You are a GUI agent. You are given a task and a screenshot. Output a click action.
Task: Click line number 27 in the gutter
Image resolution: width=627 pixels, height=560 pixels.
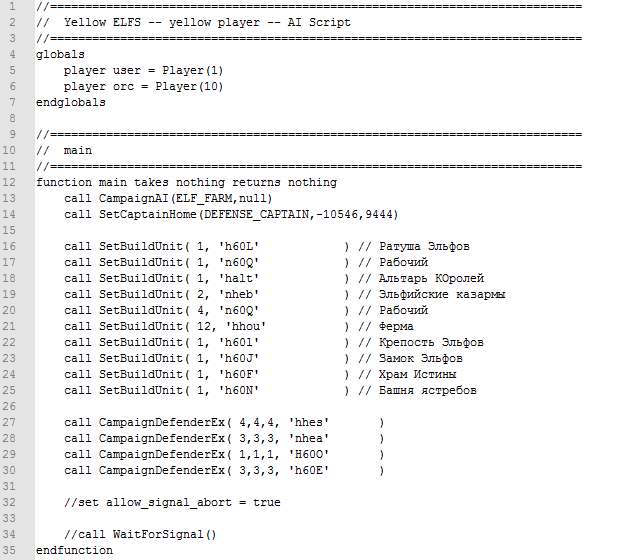[9, 422]
